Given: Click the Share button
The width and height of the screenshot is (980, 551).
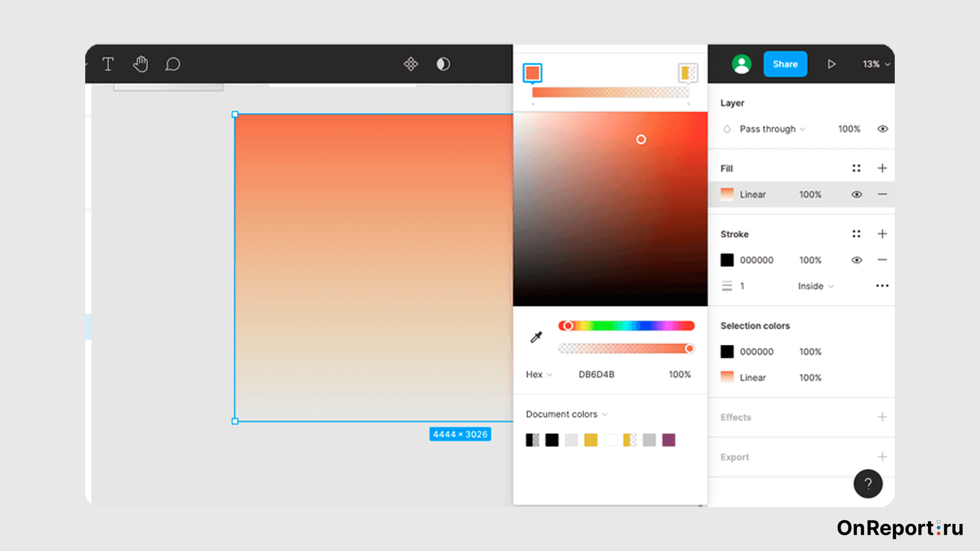Looking at the screenshot, I should point(785,64).
